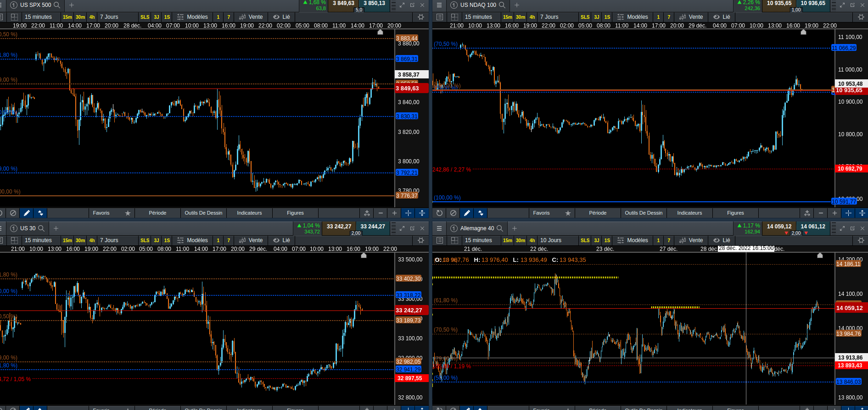868x410 pixels.
Task: Add a new tab beside US SPX 500
Action: [72, 5]
